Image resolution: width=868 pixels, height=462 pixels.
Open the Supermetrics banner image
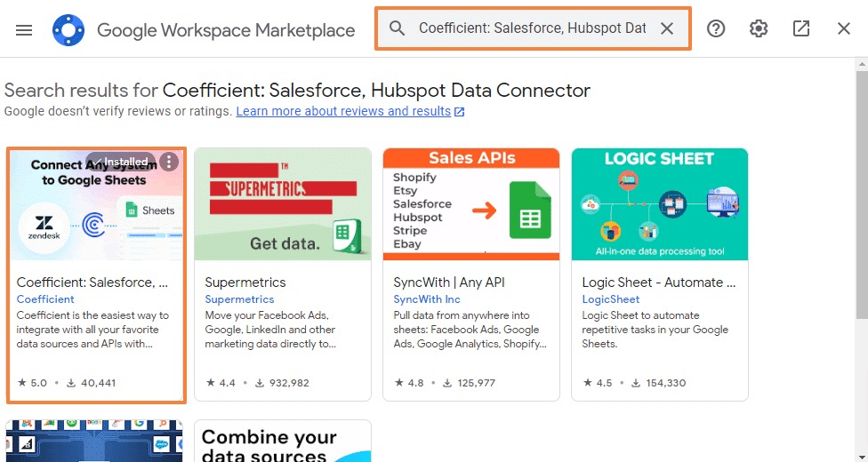pyautogui.click(x=283, y=204)
